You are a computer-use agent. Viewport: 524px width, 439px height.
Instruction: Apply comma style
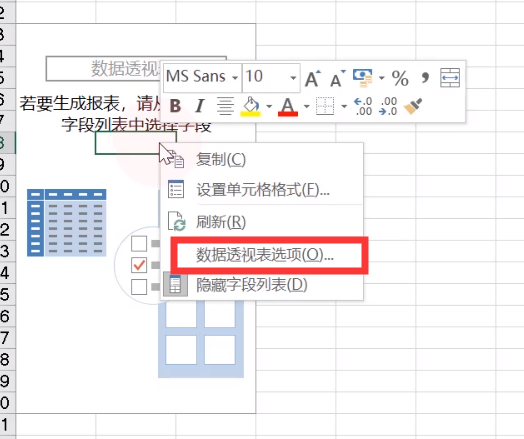pos(425,78)
